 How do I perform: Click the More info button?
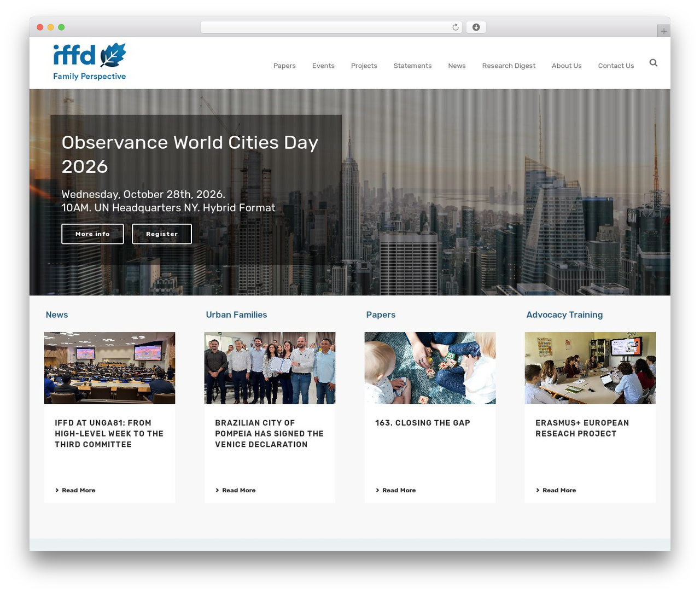[92, 234]
